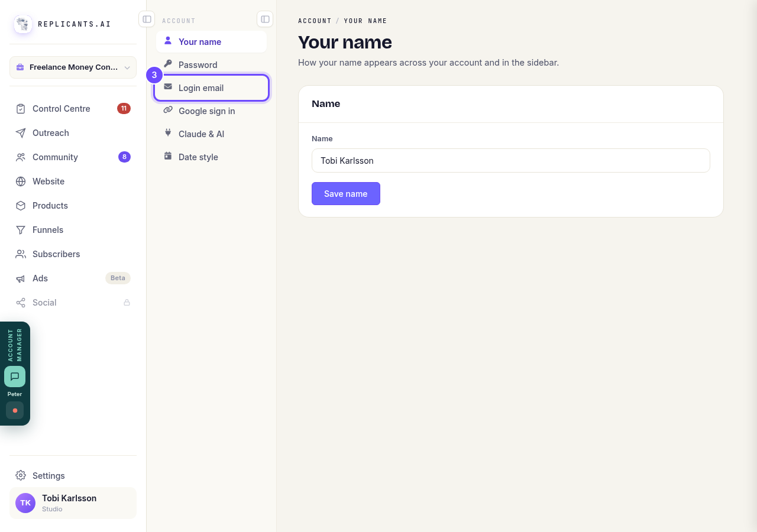The height and width of the screenshot is (532, 757).
Task: Click the Ads megaphone icon
Action: coord(21,278)
